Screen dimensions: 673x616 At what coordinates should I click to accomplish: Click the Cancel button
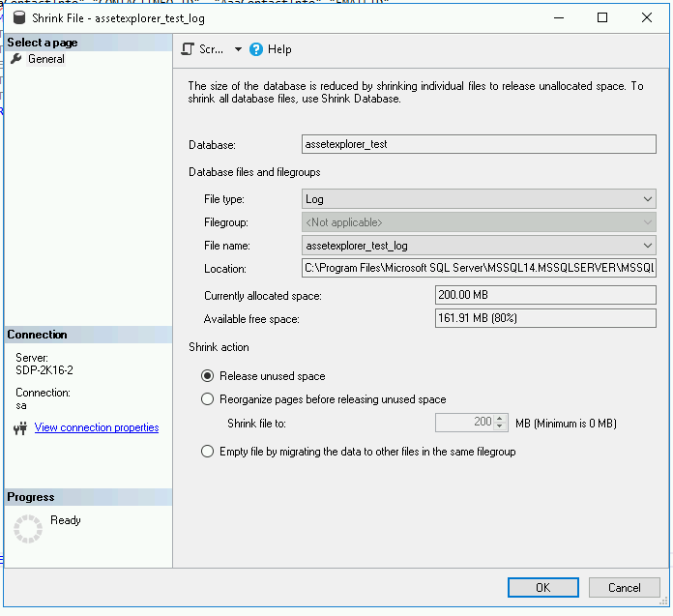click(x=625, y=587)
